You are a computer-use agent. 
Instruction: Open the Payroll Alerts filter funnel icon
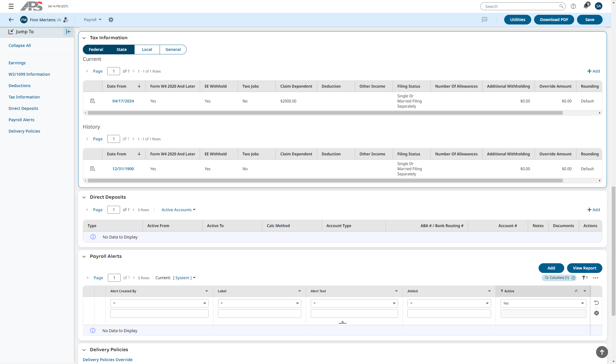click(585, 278)
